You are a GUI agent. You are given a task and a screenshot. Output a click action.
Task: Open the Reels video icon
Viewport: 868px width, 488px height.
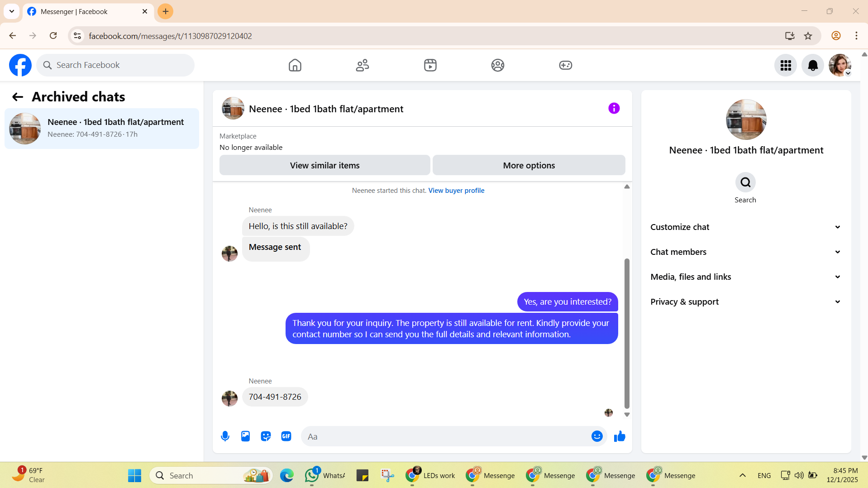tap(430, 65)
